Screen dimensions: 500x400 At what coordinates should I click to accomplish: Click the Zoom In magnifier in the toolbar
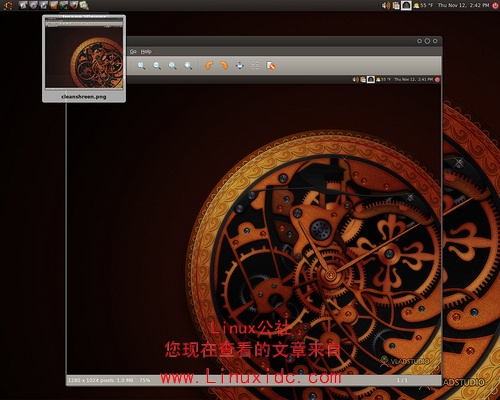tap(141, 66)
